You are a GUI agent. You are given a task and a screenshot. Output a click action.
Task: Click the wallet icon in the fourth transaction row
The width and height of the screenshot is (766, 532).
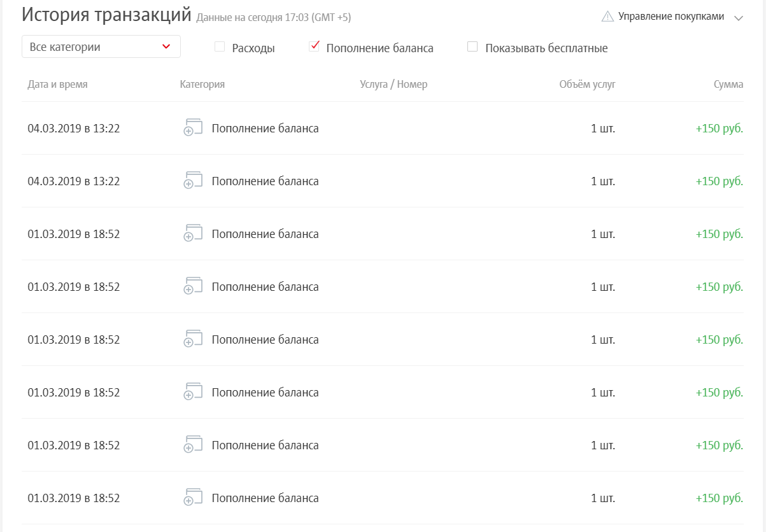coord(193,286)
